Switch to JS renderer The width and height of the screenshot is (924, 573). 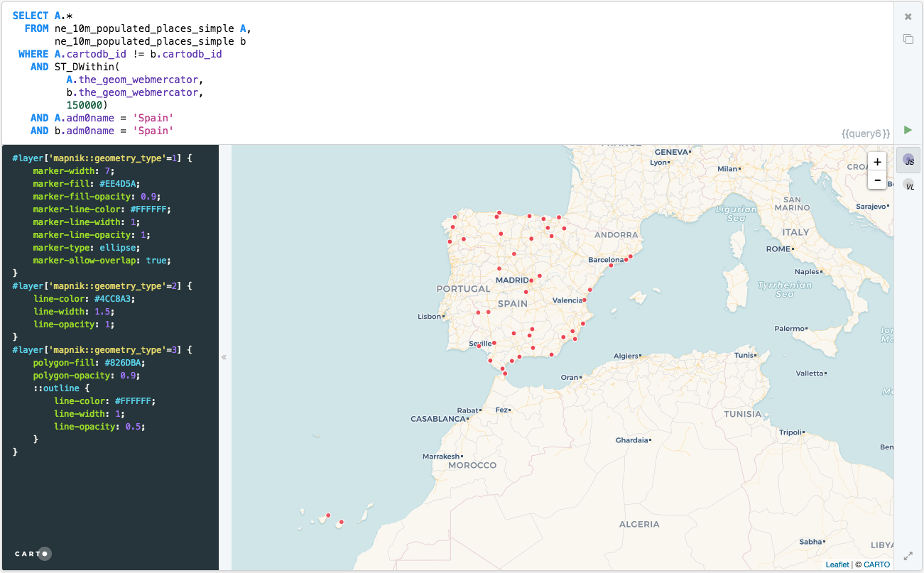point(908,160)
